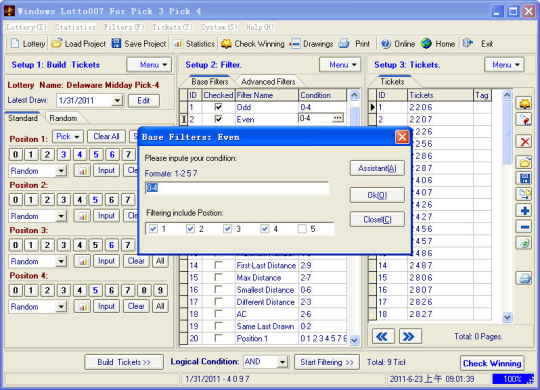Expand Random dropdown under Position 1
This screenshot has height=390, width=540.
point(61,171)
